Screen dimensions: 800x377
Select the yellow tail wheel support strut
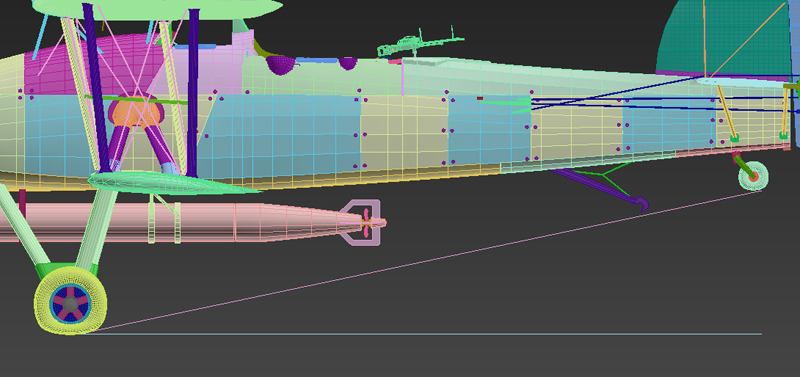tap(726, 111)
